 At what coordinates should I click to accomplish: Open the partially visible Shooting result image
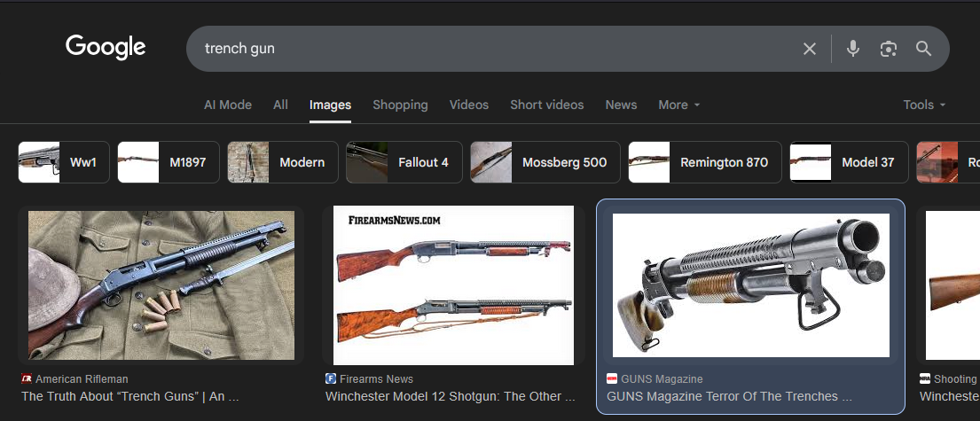953,285
